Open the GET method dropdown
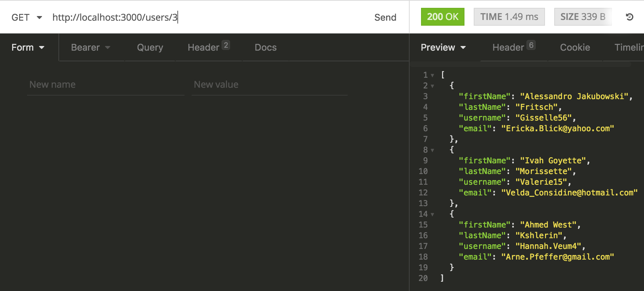 (27, 17)
